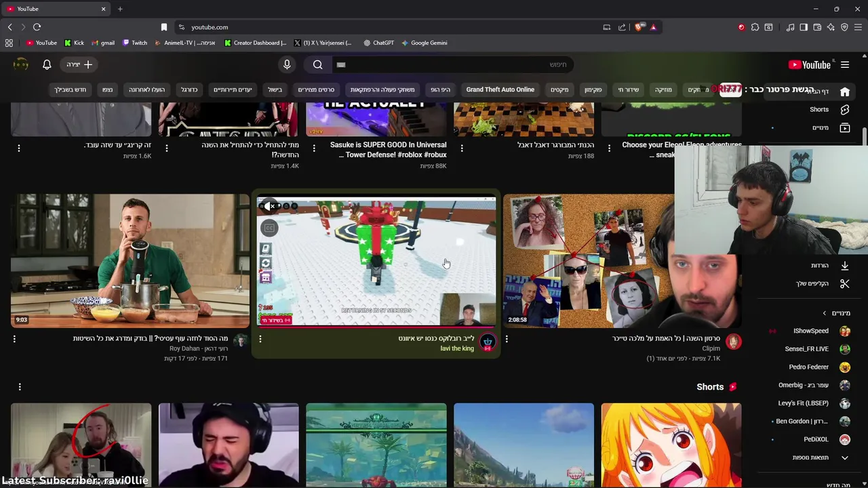
Task: Open the Creator Dashboard bookmark
Action: tap(255, 43)
